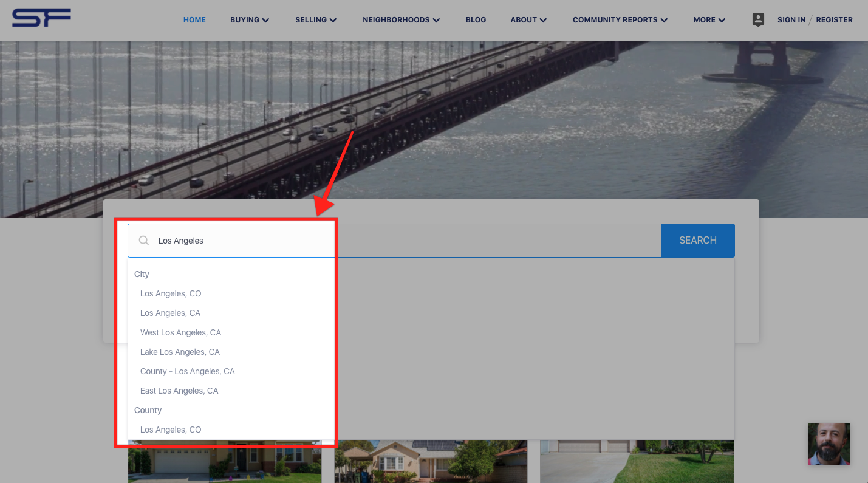
Task: Select Los Angeles, CO under County
Action: 171,430
